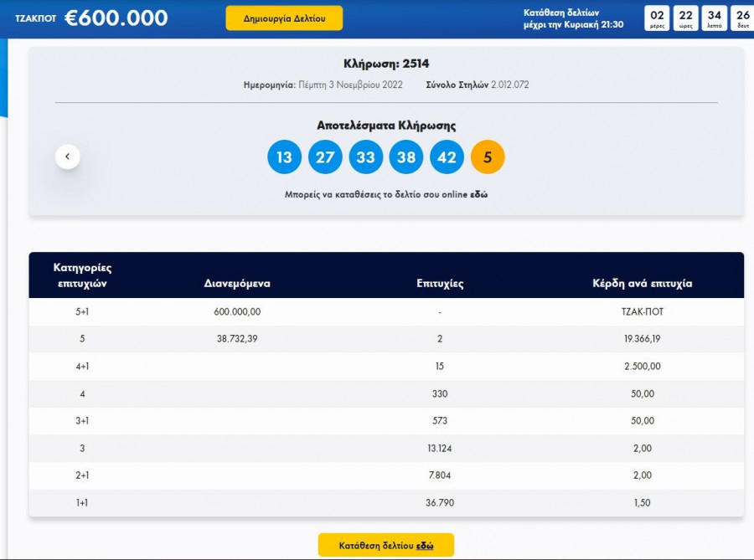Select the Επιτυχίες column header
The height and width of the screenshot is (560, 754).
coord(440,284)
